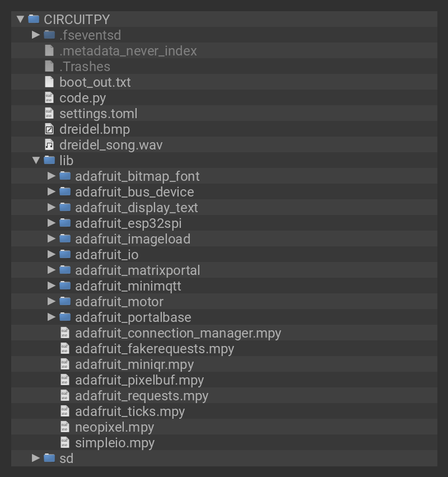Expand the .fseventsd folder

tap(36, 35)
